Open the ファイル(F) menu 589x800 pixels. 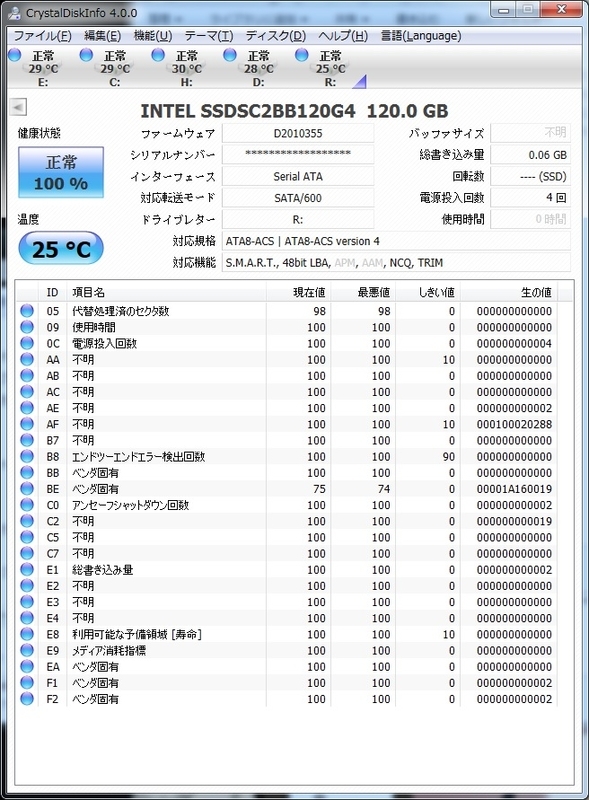pyautogui.click(x=42, y=36)
